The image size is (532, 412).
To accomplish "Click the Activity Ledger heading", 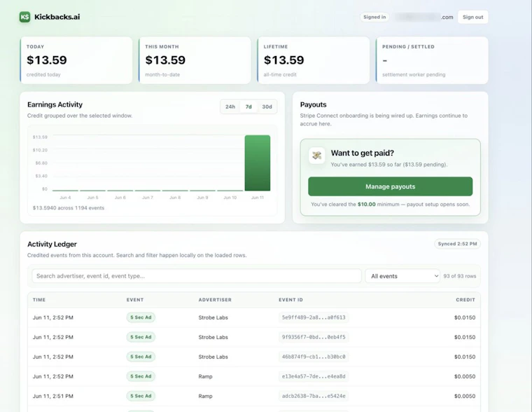I will (52, 245).
